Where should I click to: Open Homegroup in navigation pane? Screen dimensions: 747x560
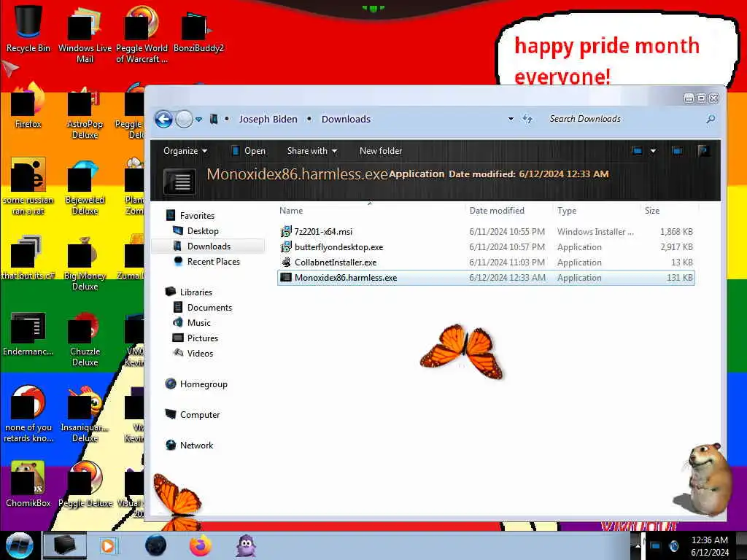tap(196, 384)
